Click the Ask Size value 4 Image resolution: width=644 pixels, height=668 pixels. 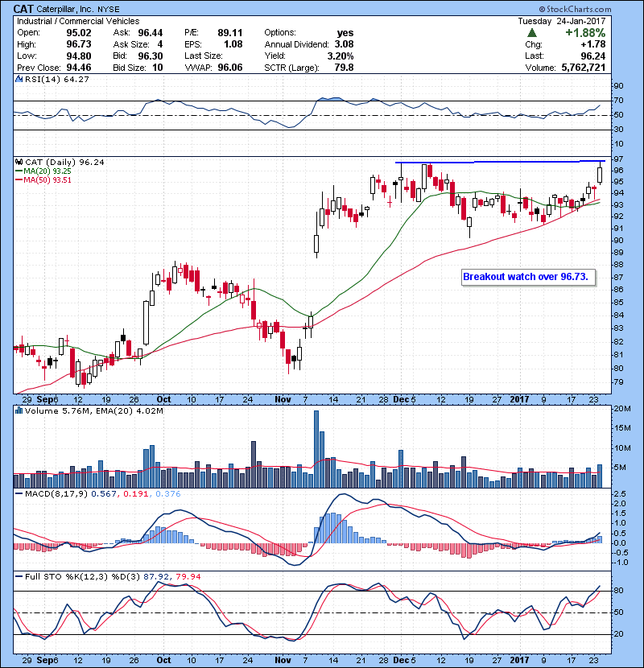coord(160,44)
